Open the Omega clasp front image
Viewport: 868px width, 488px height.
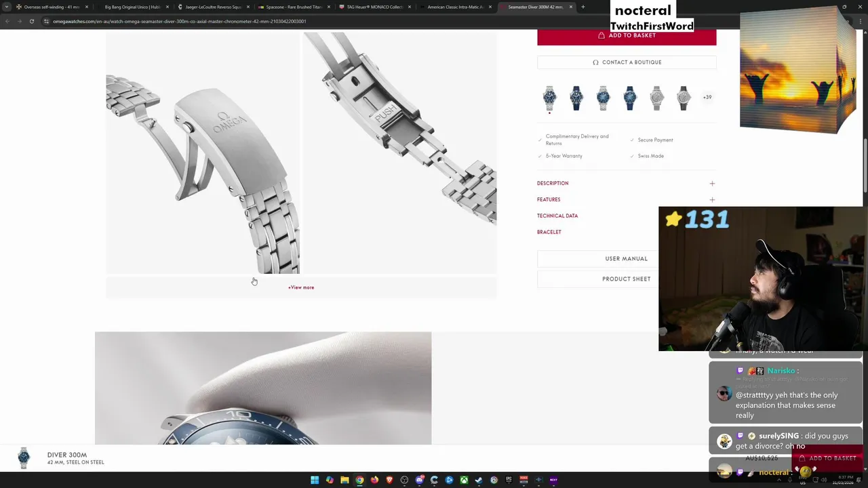203,152
